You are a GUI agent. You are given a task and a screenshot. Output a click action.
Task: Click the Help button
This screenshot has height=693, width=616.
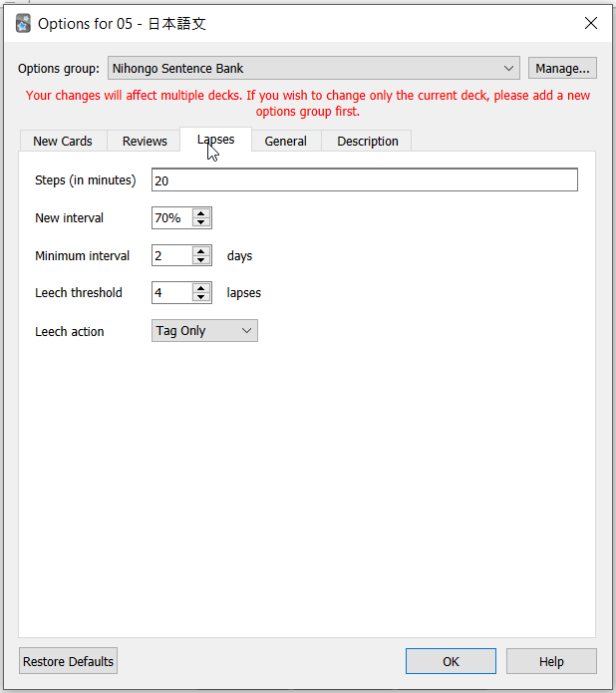click(551, 661)
